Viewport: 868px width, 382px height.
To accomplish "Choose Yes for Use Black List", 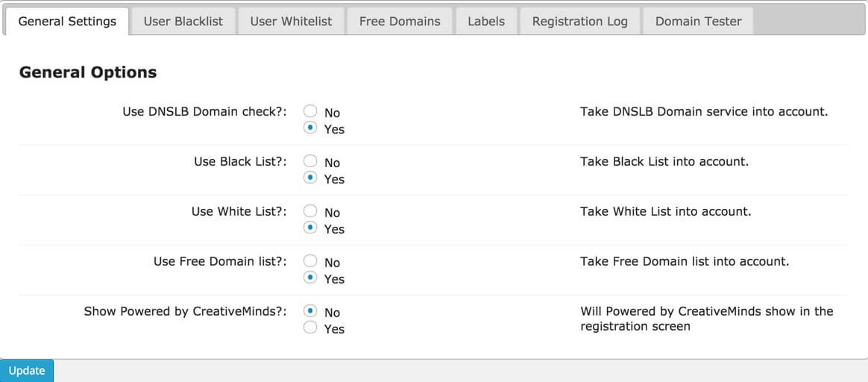I will click(310, 178).
